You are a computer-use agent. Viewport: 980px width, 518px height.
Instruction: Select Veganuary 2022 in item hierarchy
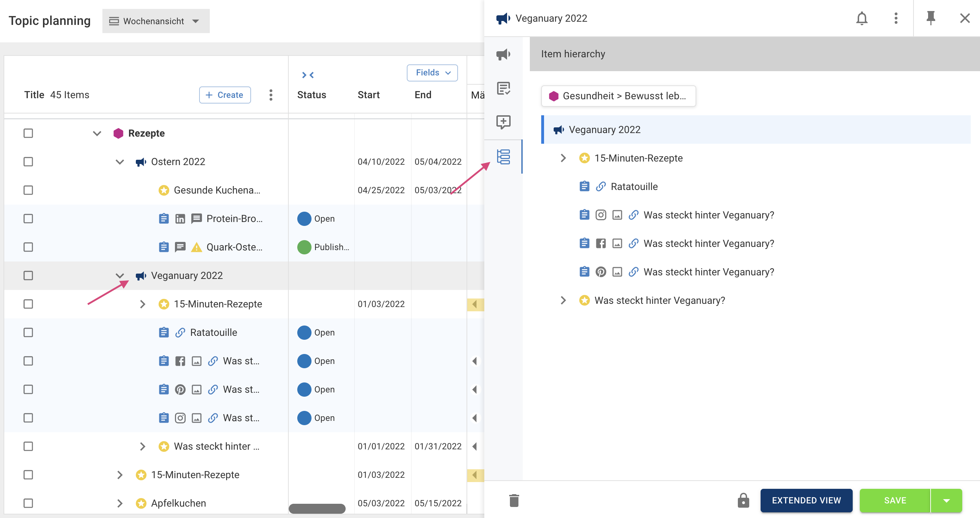(756, 129)
